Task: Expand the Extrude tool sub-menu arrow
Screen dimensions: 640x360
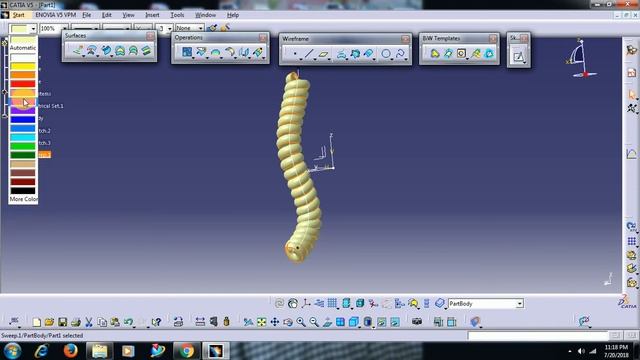Action: tap(83, 57)
